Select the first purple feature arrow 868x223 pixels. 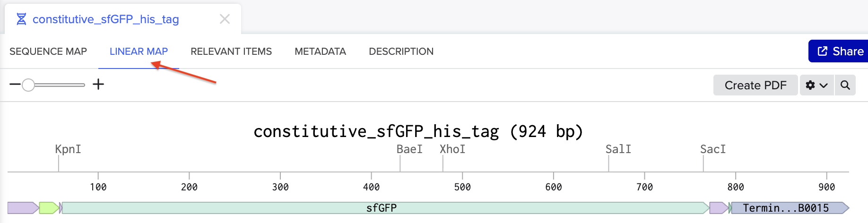coord(22,208)
